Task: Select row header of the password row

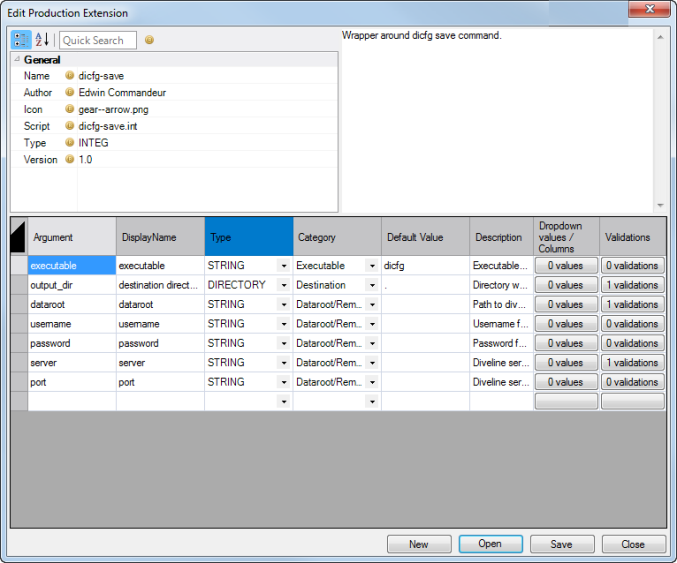Action: [x=19, y=343]
